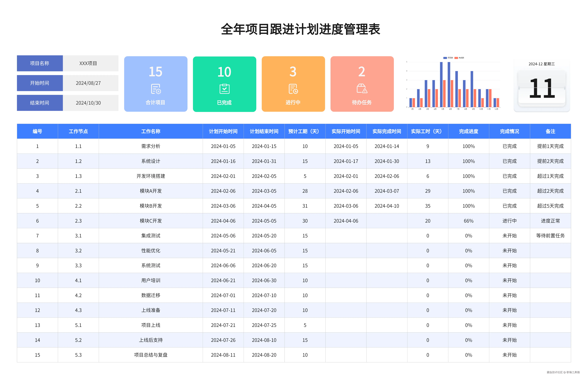588x382 pixels.
Task: Click the 完成进度 column header
Action: 468,131
